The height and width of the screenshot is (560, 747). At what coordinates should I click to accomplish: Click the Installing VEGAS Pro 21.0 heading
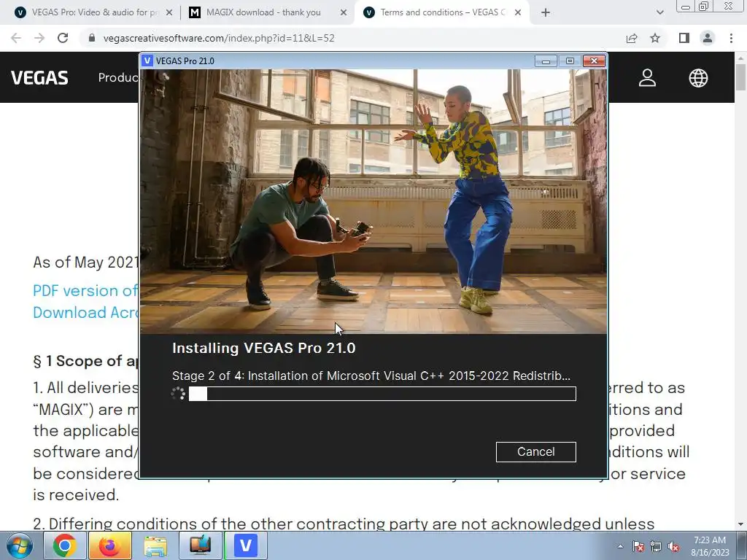click(264, 348)
